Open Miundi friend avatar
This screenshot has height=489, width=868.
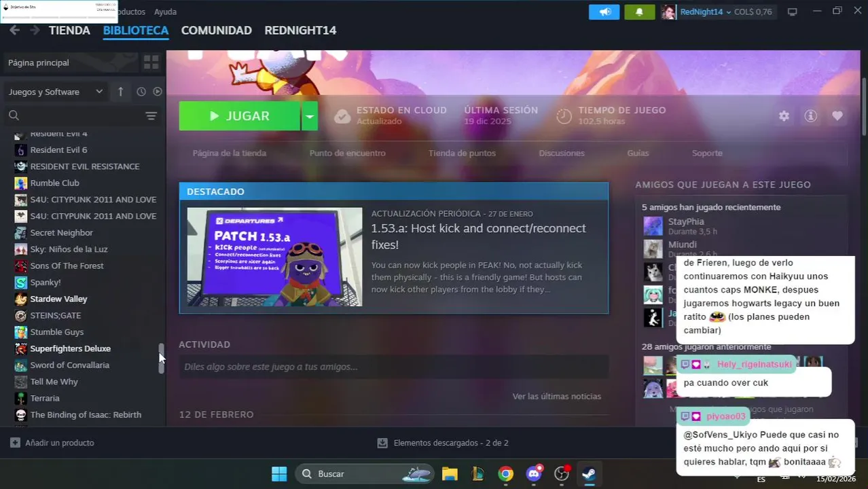pos(653,249)
